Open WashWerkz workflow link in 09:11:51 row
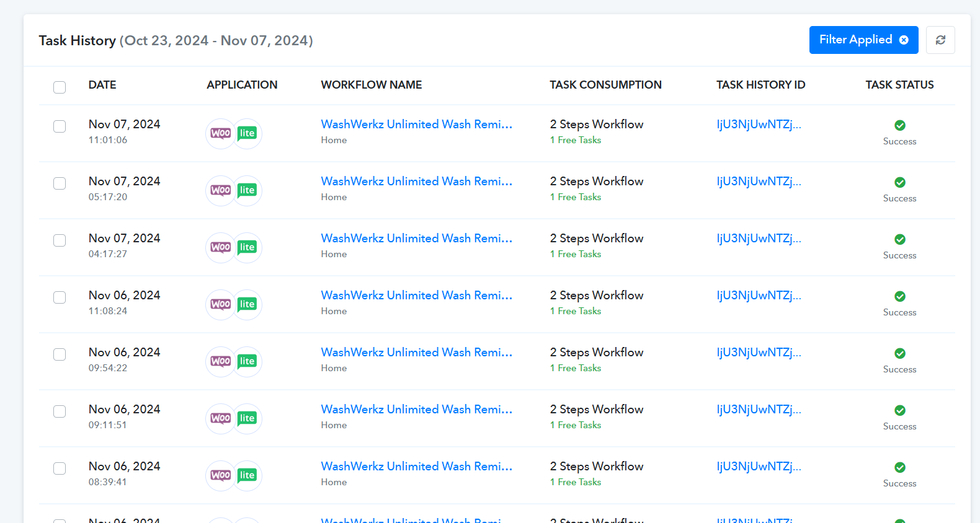Viewport: 980px width, 523px height. [x=417, y=409]
